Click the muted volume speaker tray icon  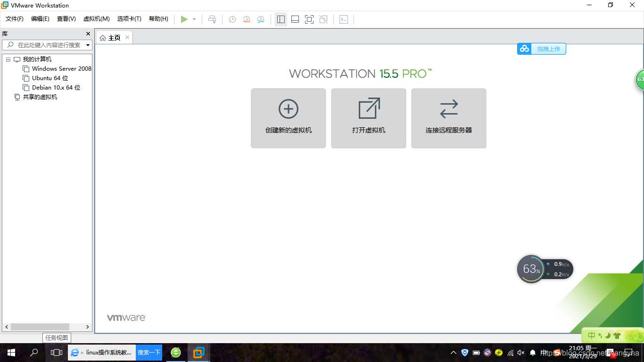coord(521,353)
